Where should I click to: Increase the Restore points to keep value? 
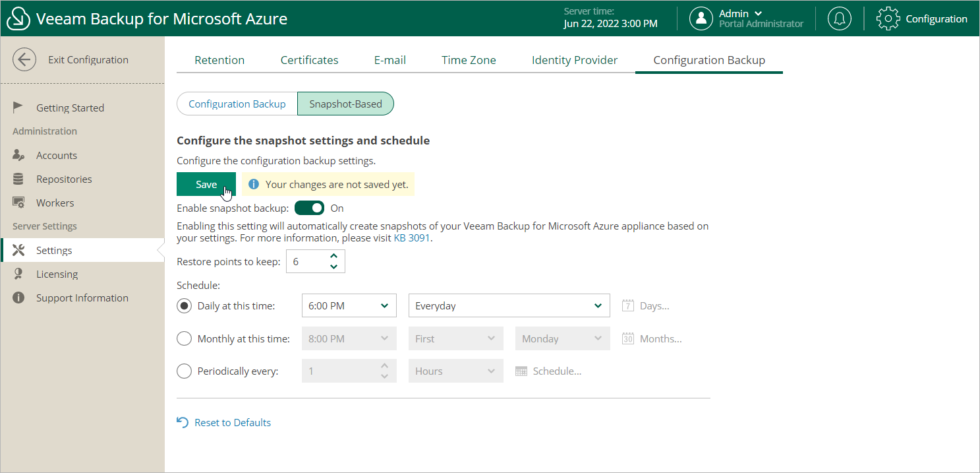point(333,257)
